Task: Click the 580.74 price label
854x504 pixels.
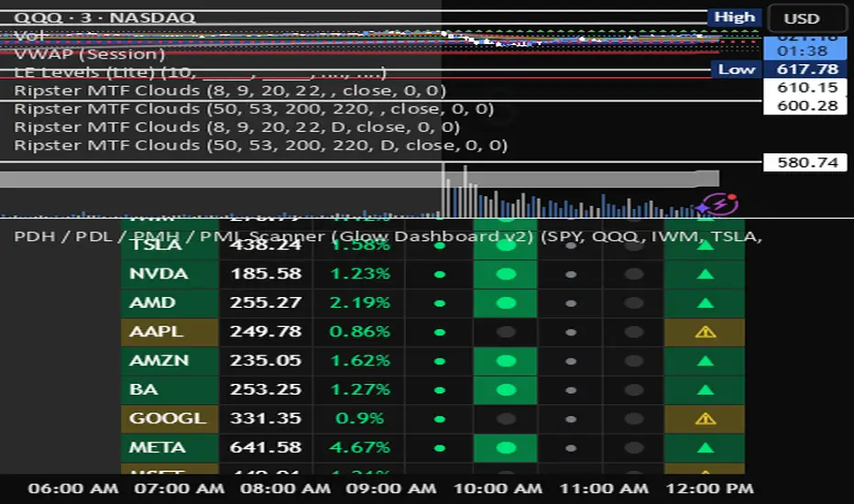Action: (x=806, y=162)
